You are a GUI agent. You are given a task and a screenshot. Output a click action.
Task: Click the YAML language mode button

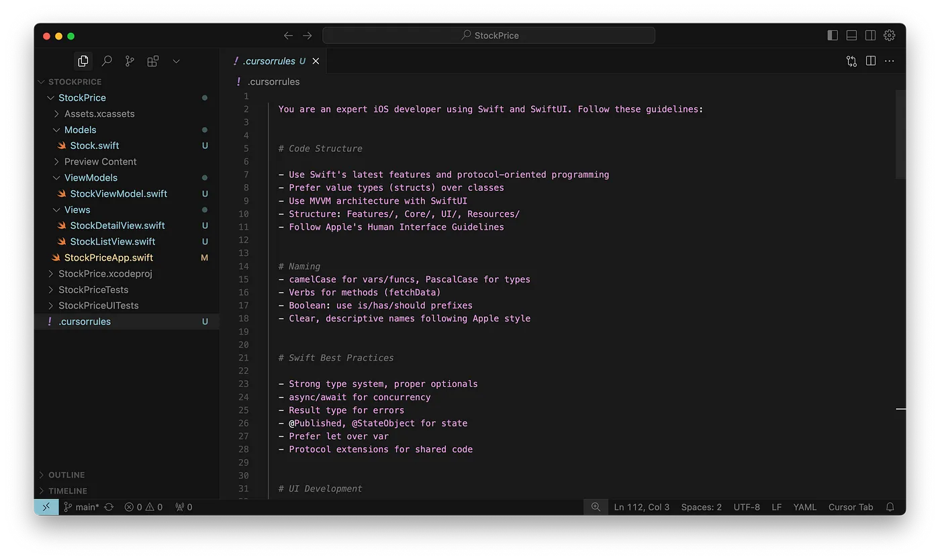tap(804, 507)
